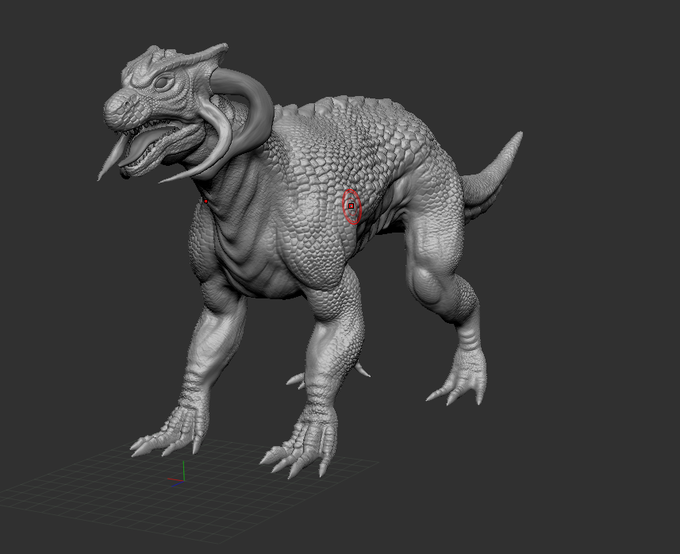
Task: Click the creature's eye on the model
Action: click(x=163, y=82)
